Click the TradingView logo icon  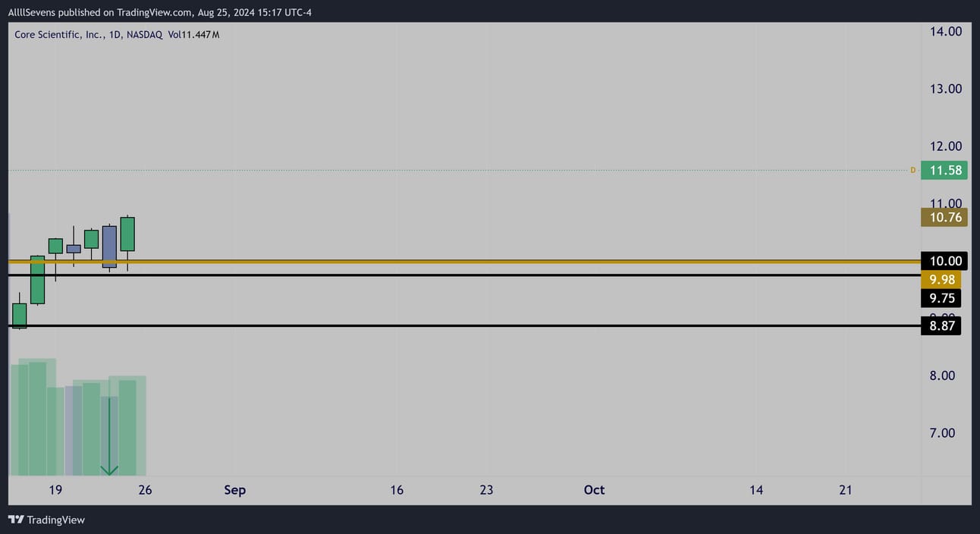[x=15, y=520]
